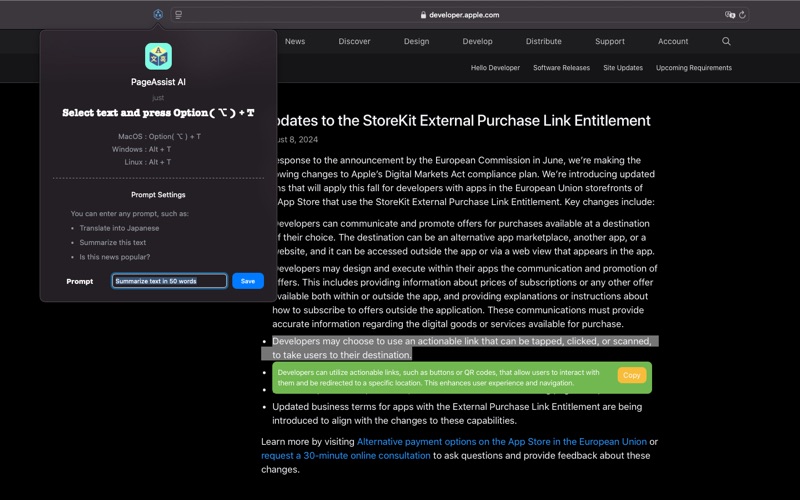Open the Develop menu item

click(478, 41)
